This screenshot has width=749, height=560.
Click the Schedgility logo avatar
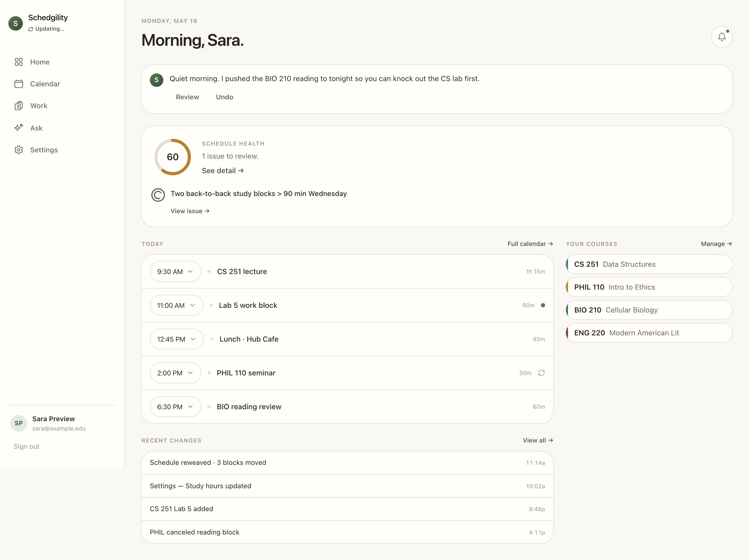coord(16,23)
